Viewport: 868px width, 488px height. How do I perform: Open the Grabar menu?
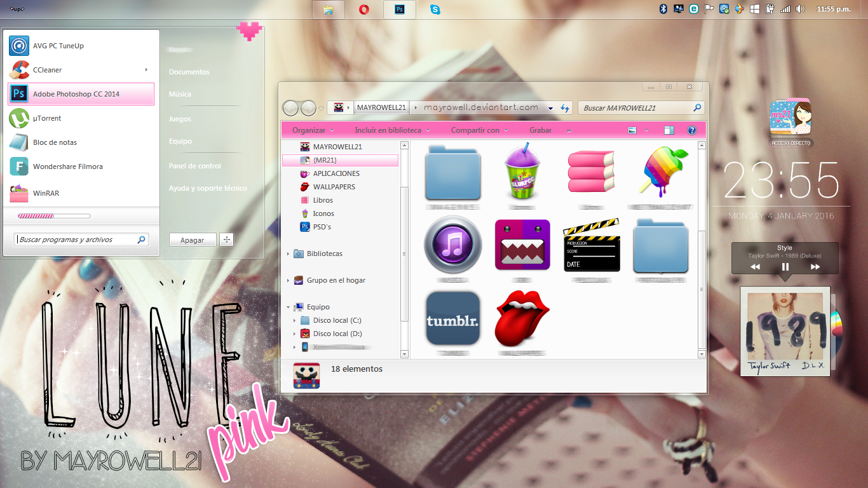click(x=539, y=130)
